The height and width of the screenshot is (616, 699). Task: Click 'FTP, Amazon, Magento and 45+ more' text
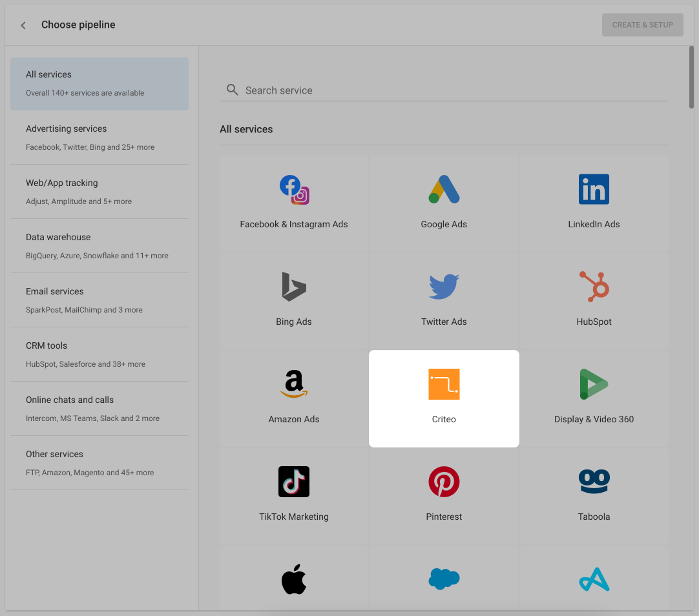90,473
